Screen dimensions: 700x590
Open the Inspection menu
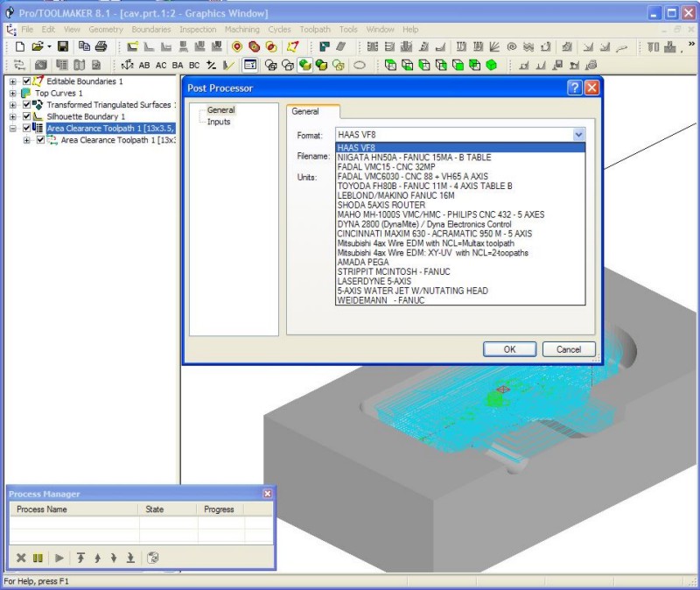pos(198,30)
